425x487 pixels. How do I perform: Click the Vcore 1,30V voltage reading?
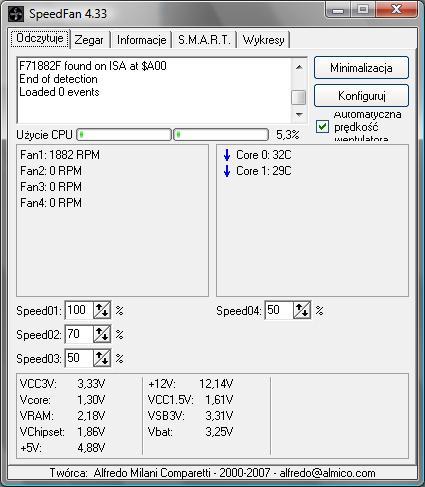click(62, 400)
